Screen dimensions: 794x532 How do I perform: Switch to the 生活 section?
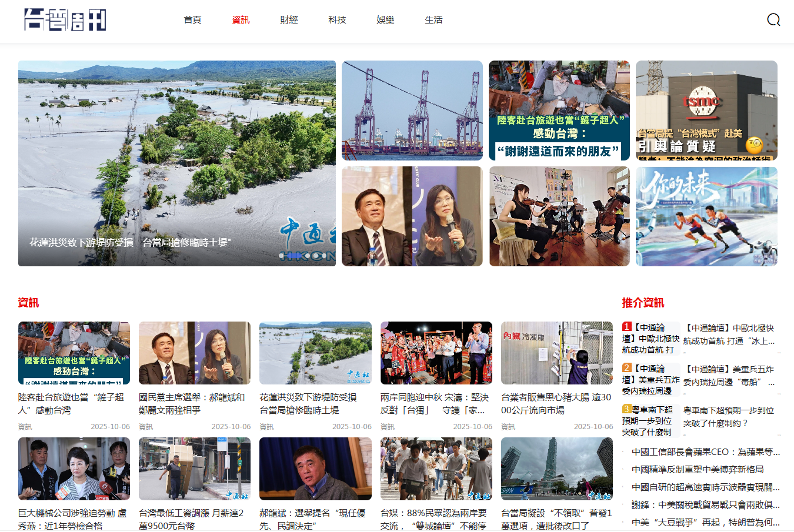pos(433,20)
